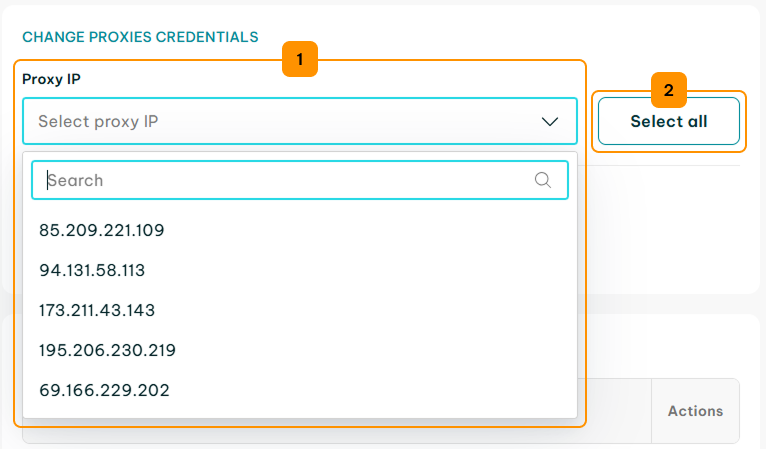Viewport: 766px width, 449px height.
Task: Click the Actions column header
Action: (x=695, y=411)
